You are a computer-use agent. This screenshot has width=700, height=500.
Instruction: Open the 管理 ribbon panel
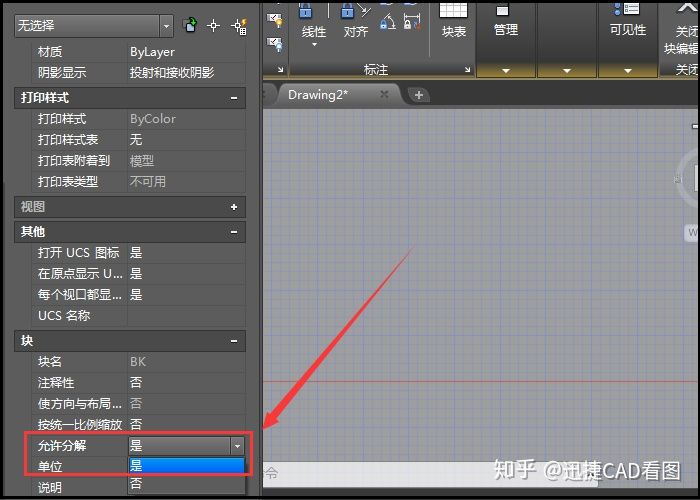pos(506,30)
